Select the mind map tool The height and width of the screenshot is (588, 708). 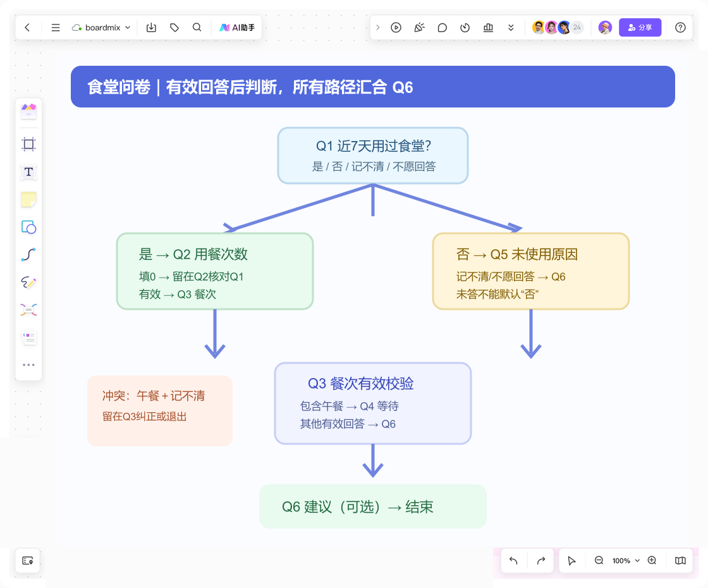click(x=28, y=310)
